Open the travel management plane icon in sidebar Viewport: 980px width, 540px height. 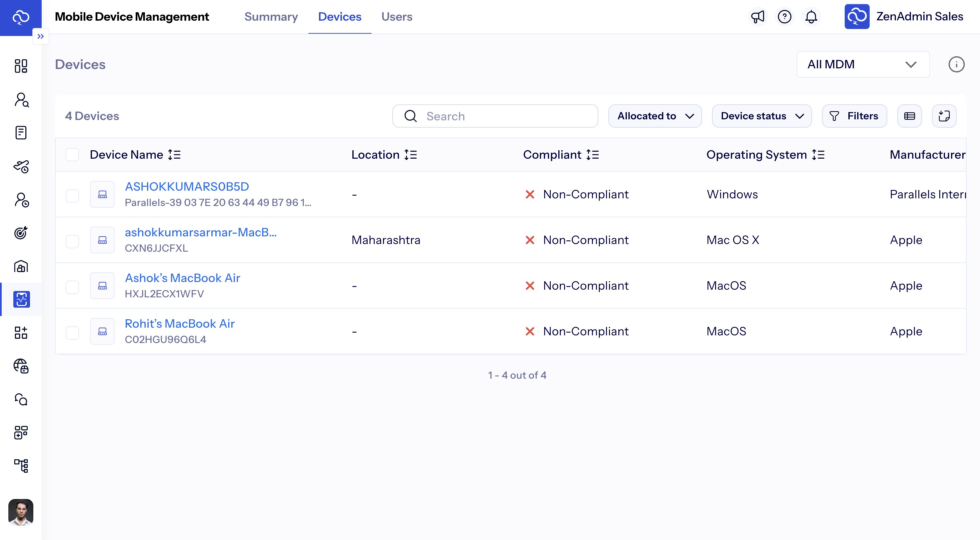coord(21,166)
